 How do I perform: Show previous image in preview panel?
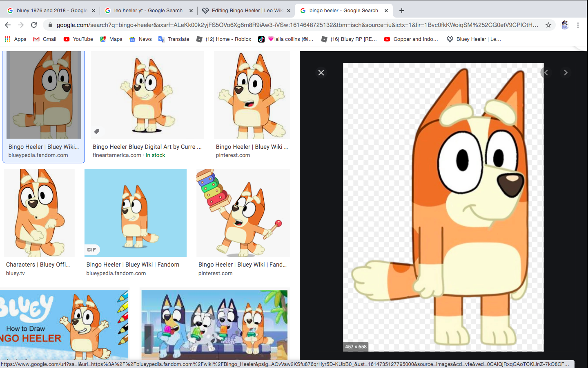546,73
